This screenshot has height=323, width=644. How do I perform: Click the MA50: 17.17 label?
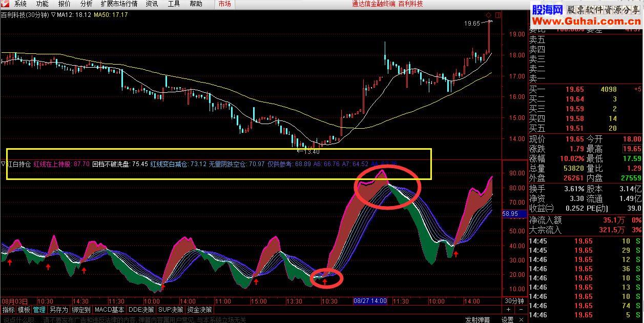click(111, 15)
